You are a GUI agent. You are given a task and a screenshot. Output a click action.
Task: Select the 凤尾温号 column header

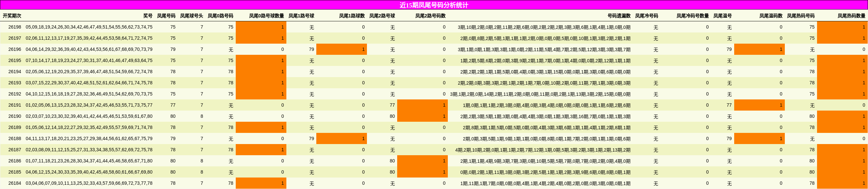click(722, 16)
